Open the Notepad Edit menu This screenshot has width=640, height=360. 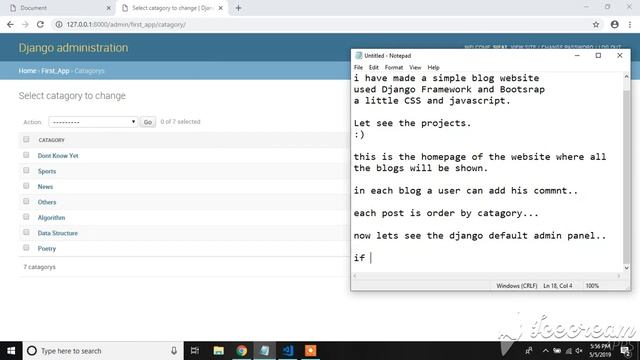(373, 67)
